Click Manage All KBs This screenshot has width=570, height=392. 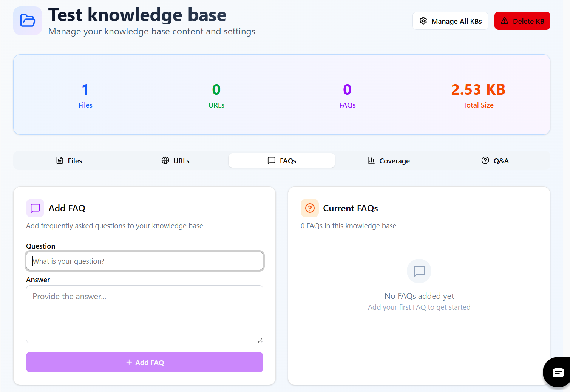coord(450,21)
